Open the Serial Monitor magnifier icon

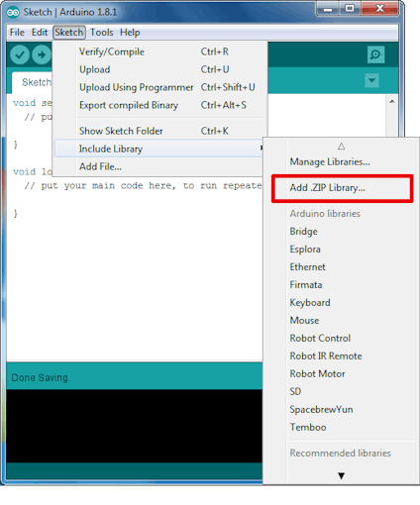[375, 54]
